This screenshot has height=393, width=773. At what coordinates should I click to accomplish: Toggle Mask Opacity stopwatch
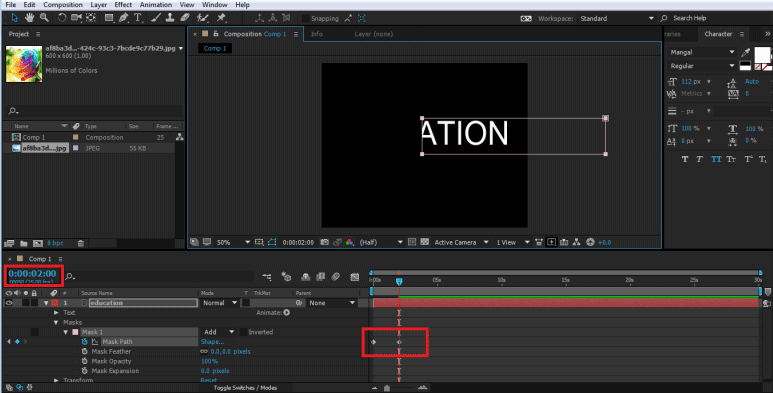tap(85, 361)
